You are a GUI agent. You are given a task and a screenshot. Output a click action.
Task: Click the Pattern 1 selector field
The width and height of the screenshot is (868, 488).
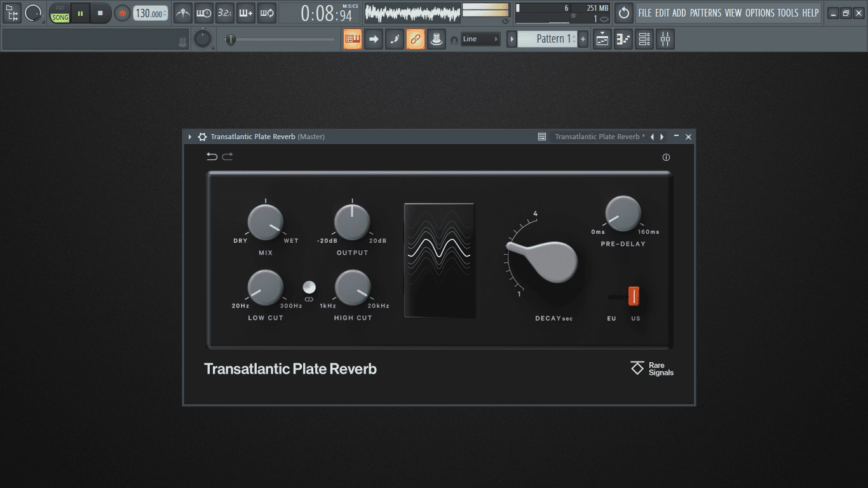point(547,39)
